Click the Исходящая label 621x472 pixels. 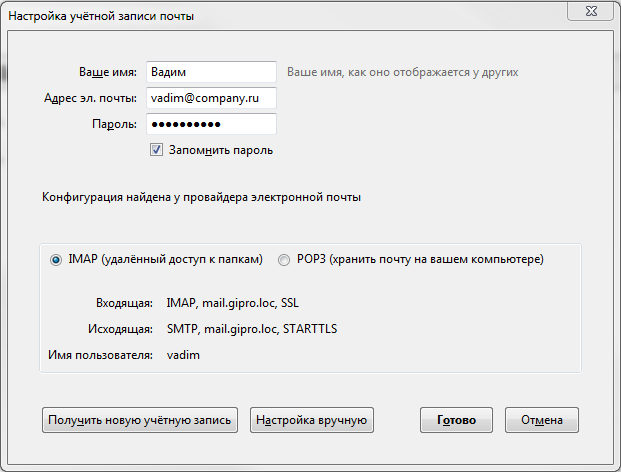pyautogui.click(x=120, y=329)
